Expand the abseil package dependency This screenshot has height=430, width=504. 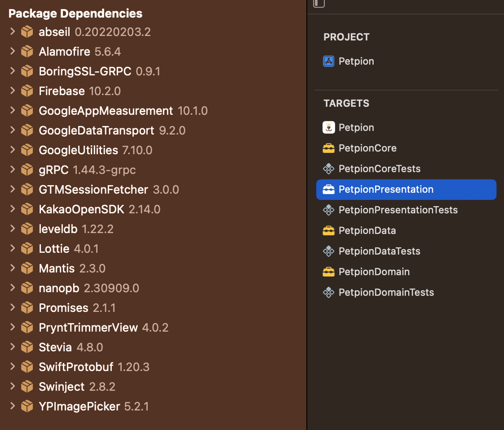(12, 31)
